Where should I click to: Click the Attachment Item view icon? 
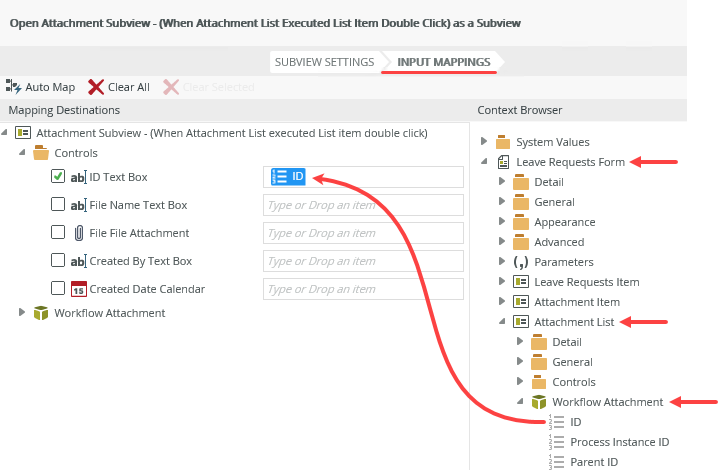[x=520, y=302]
